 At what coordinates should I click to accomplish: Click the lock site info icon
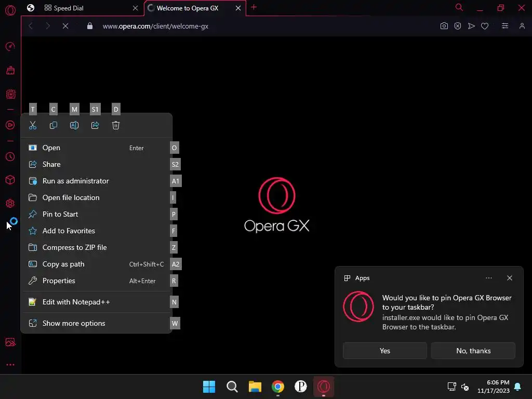point(89,26)
